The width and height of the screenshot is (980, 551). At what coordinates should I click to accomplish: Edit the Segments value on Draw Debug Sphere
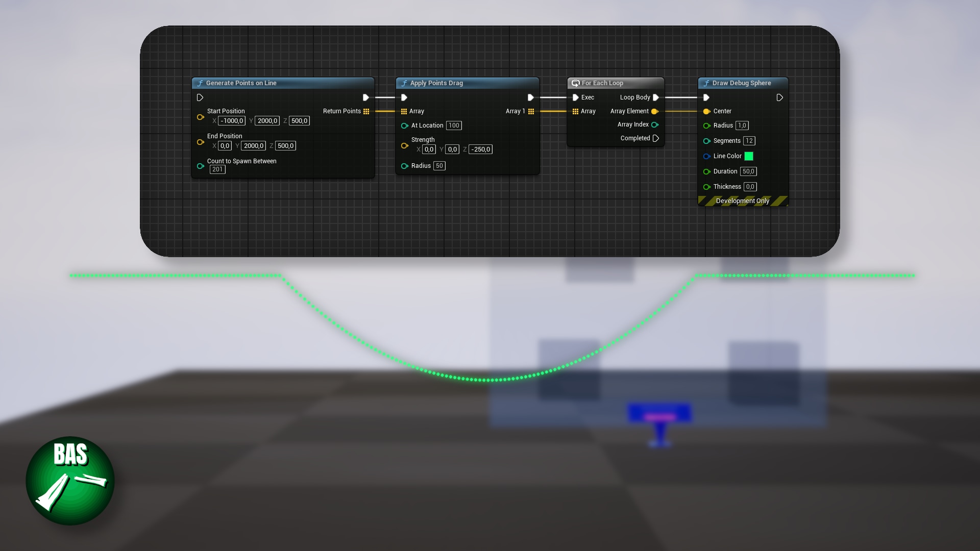click(749, 141)
